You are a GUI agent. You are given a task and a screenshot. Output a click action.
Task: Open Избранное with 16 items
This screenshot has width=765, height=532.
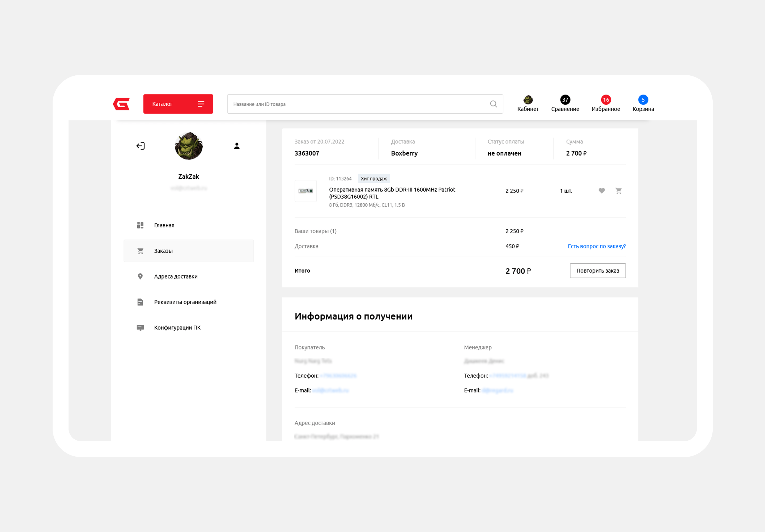pyautogui.click(x=605, y=103)
